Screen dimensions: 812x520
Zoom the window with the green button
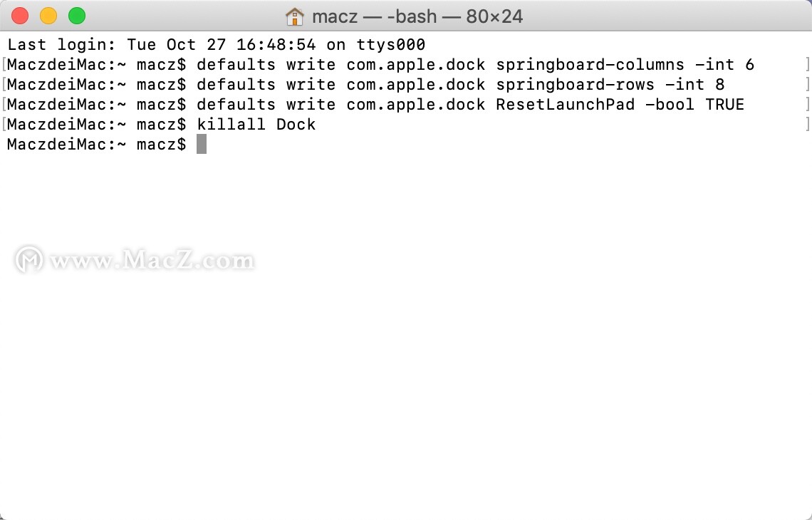pyautogui.click(x=77, y=16)
